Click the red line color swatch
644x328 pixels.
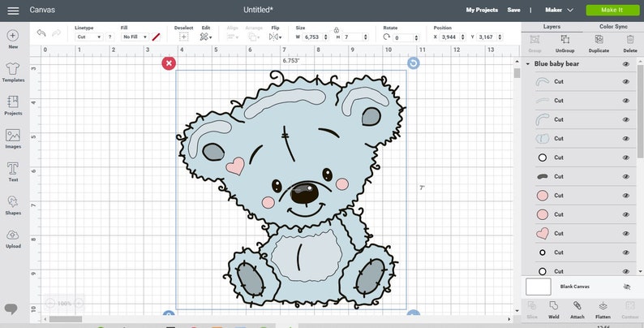(x=156, y=37)
